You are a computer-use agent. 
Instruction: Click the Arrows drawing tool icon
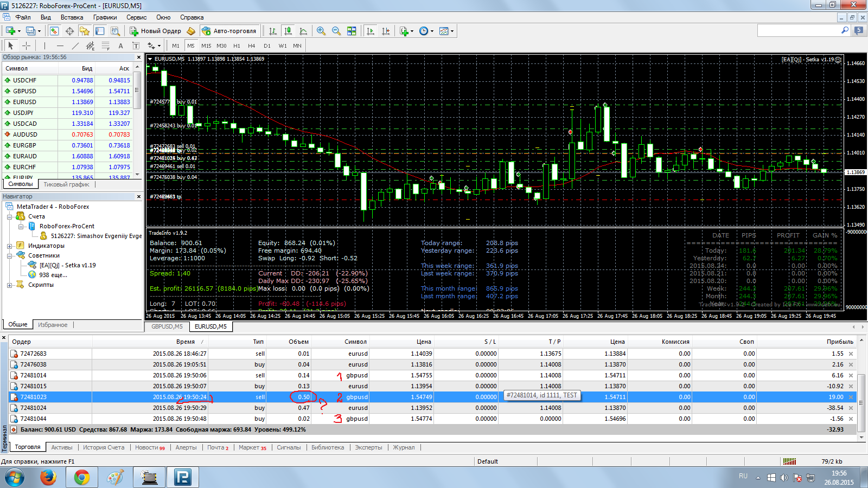click(151, 46)
